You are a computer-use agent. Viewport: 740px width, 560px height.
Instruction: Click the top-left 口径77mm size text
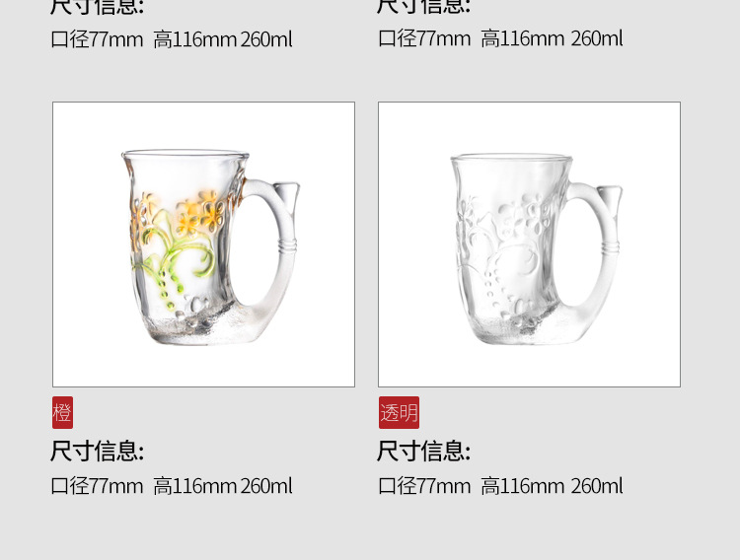point(97,39)
